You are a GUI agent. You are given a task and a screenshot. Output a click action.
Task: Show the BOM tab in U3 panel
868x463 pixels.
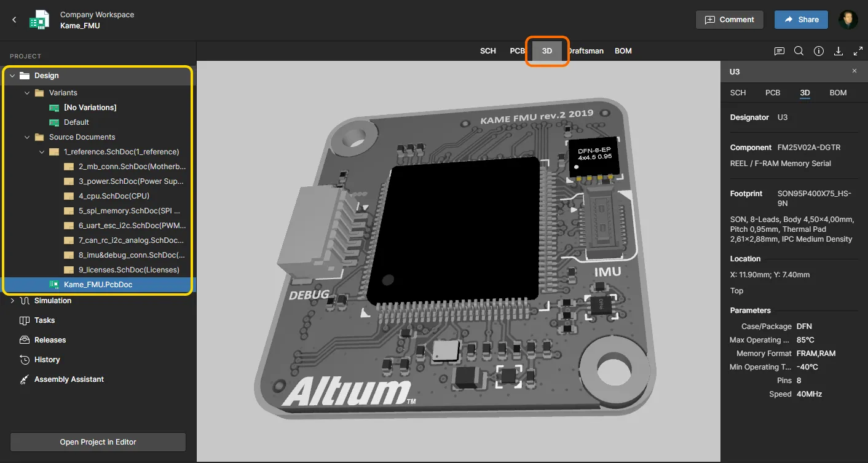pyautogui.click(x=838, y=93)
